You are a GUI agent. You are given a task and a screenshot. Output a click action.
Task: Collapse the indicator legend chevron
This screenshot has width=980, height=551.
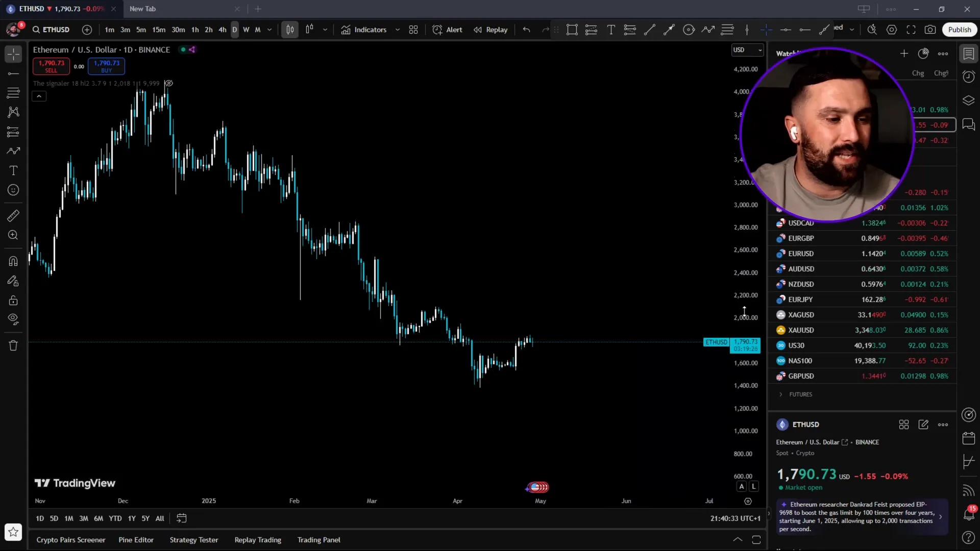[39, 96]
